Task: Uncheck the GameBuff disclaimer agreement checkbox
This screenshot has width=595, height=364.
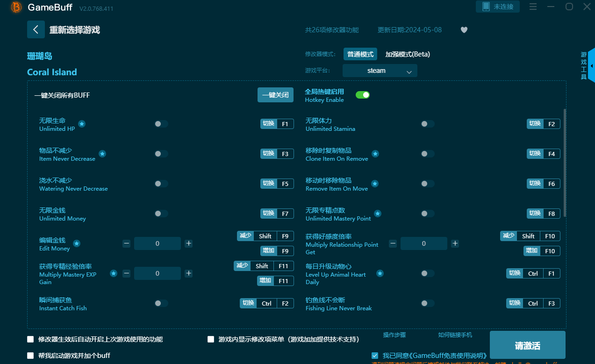Action: (x=375, y=356)
